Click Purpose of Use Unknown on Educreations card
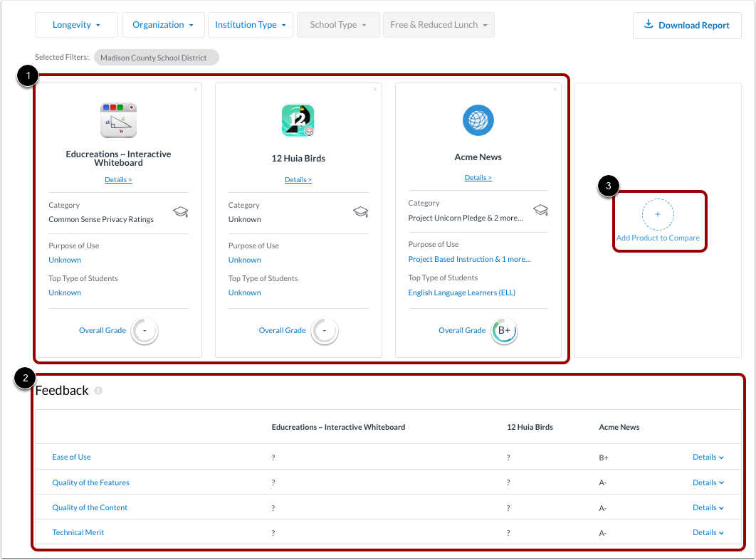Screen dimensions: 756x560 pyautogui.click(x=65, y=260)
